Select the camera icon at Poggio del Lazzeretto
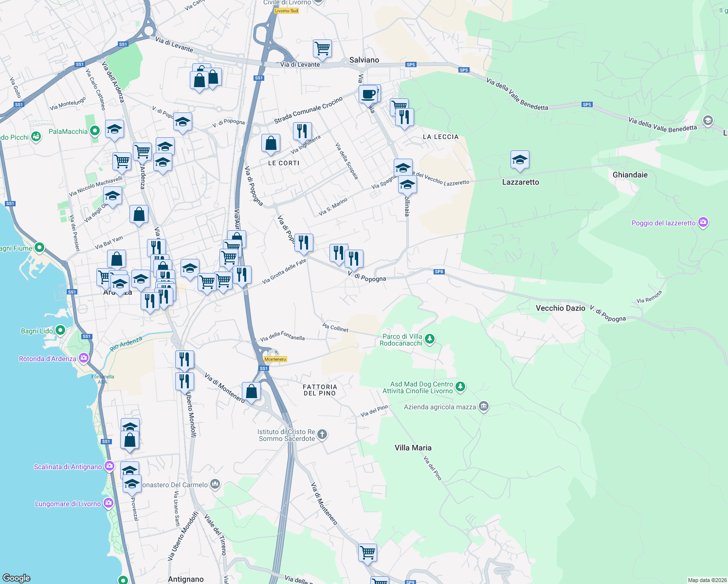 704,222
